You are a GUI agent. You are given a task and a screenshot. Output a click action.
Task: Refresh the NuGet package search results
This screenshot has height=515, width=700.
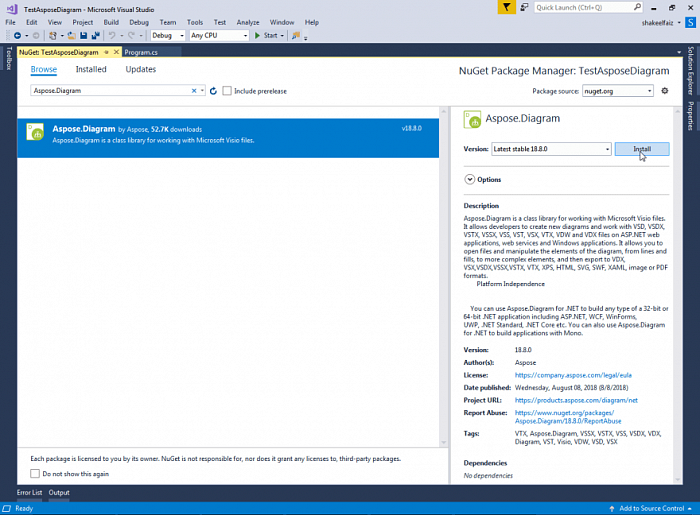[213, 91]
